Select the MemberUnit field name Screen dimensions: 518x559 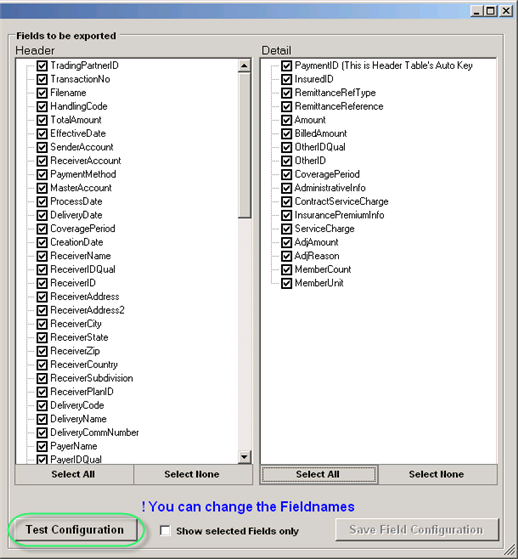319,283
